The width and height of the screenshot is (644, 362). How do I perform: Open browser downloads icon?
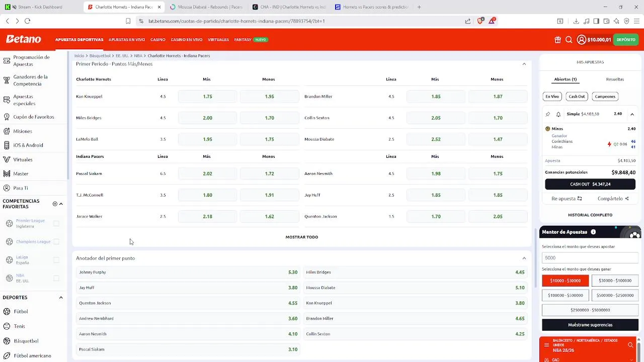[x=576, y=21]
